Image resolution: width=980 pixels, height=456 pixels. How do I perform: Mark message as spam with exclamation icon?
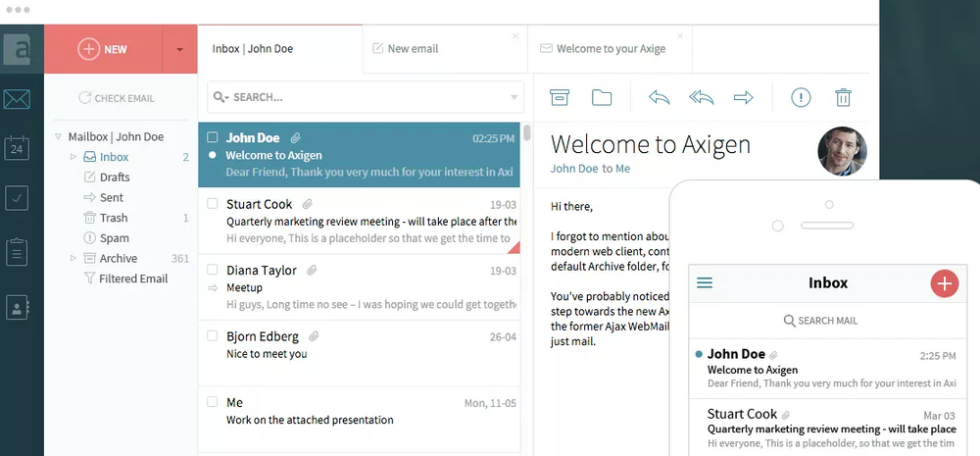tap(801, 97)
